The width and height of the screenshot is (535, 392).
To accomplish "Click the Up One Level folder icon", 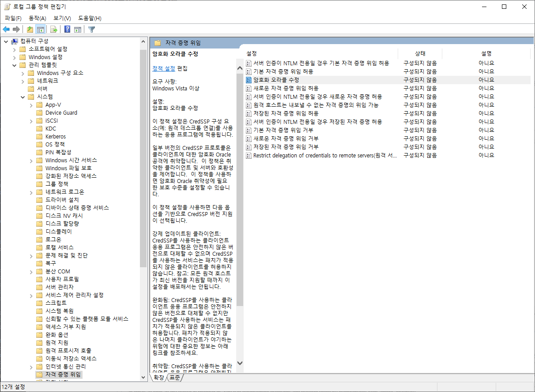I will point(30,30).
